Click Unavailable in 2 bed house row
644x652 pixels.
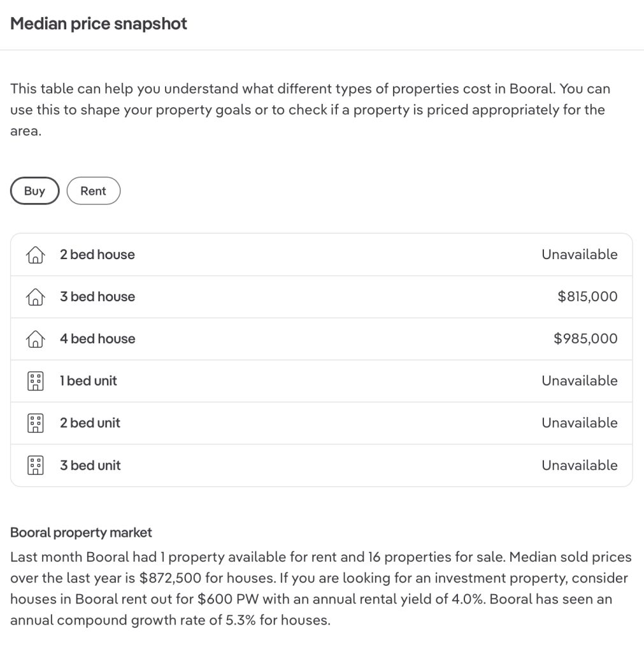(x=579, y=255)
